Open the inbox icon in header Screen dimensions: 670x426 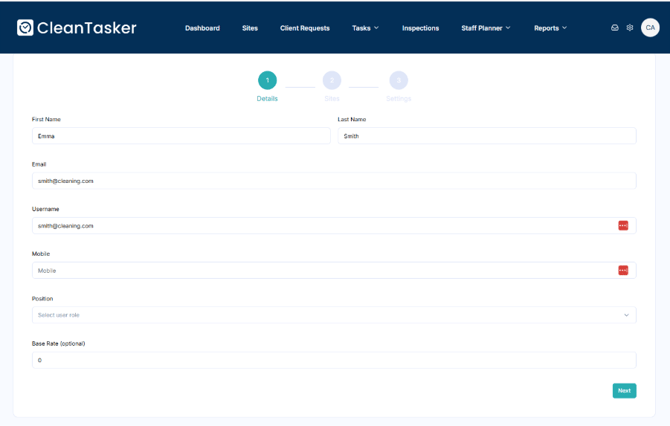click(x=614, y=28)
